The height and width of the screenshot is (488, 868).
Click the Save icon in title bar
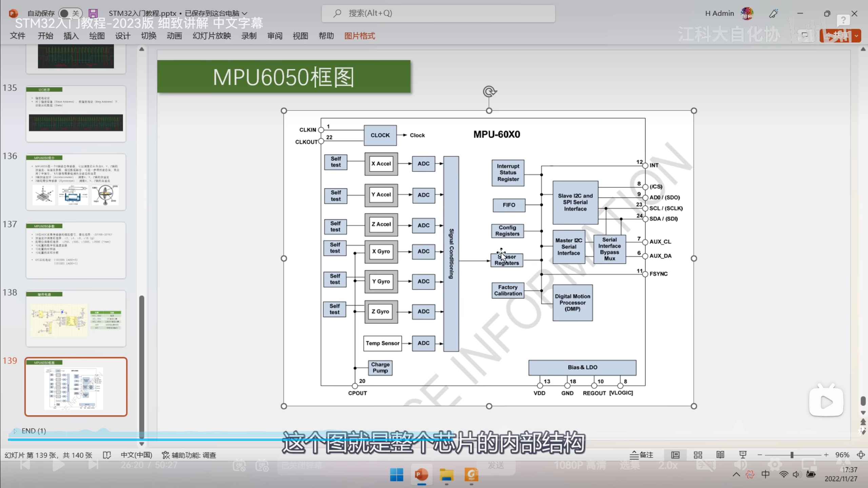point(93,13)
